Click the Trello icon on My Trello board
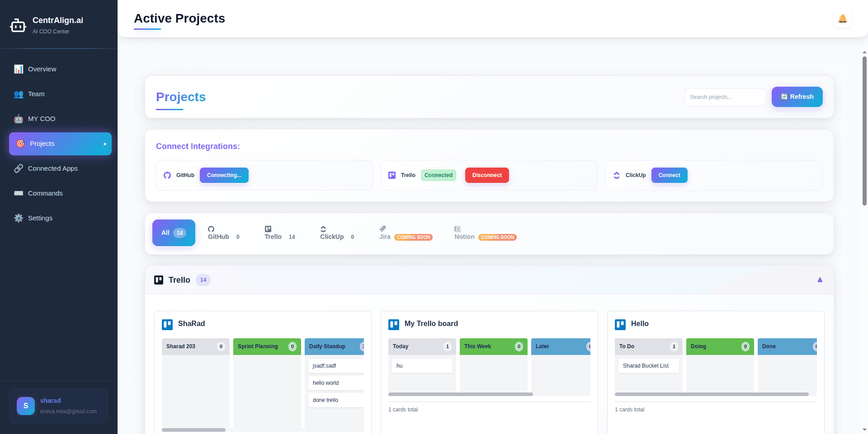This screenshot has width=868, height=434. tap(394, 324)
